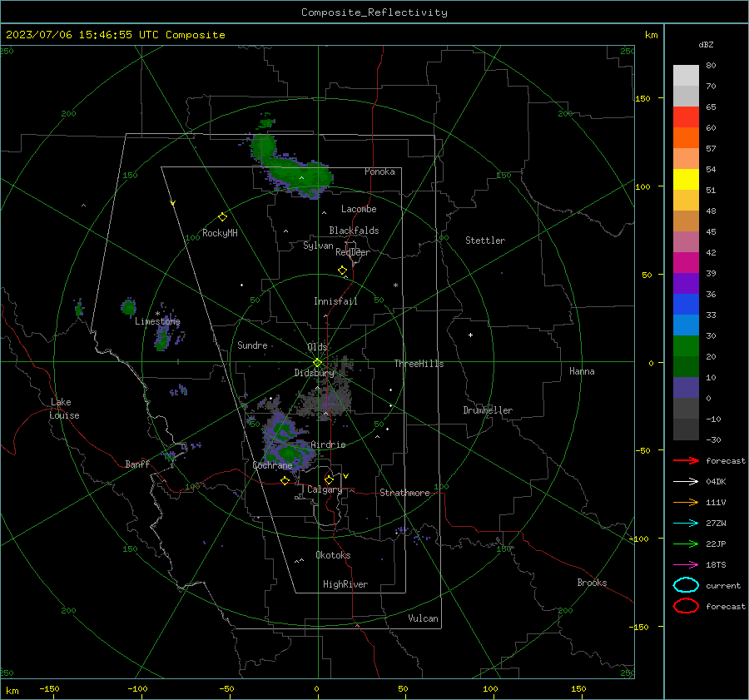The height and width of the screenshot is (700, 749).
Task: Click the red forecast arrow in legend
Action: click(686, 460)
